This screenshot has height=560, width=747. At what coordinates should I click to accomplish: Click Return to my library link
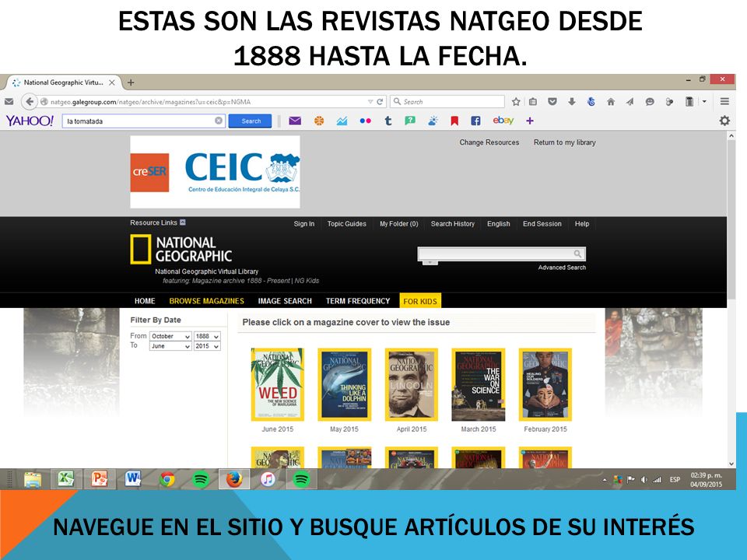(565, 142)
